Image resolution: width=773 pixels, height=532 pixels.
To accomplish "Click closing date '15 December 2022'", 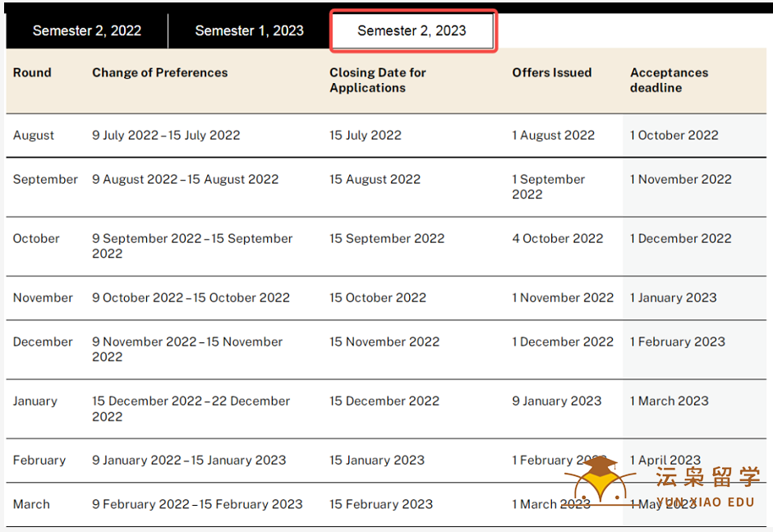I will point(384,401).
